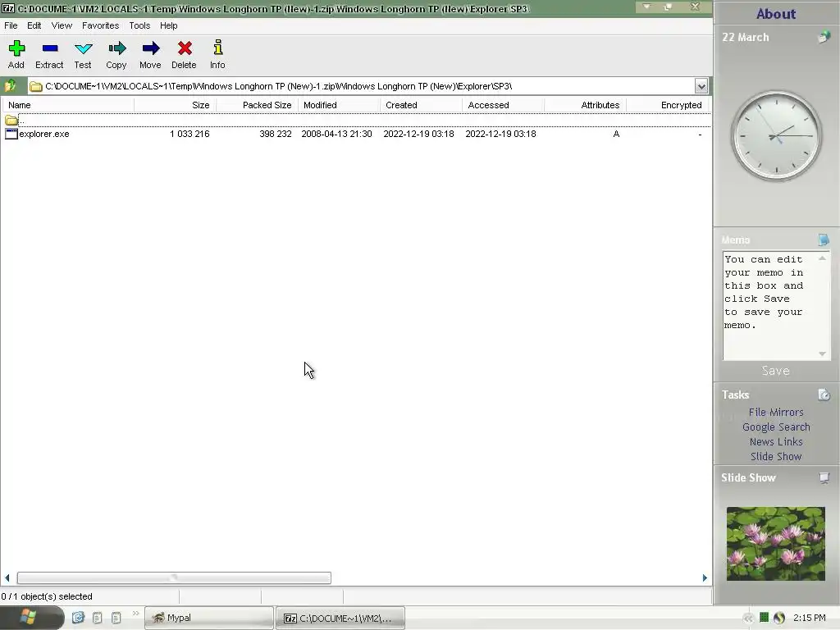Click the address path field
The image size is (840, 630).
(362, 85)
